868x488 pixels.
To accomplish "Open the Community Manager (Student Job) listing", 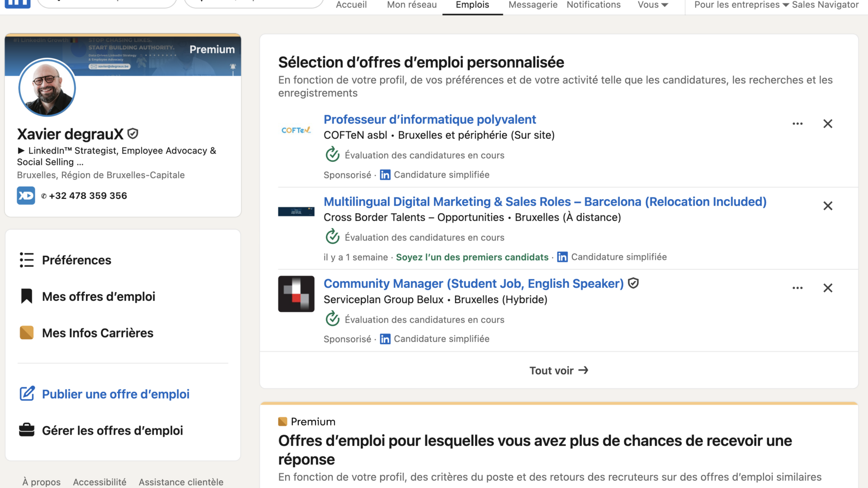I will (x=473, y=284).
